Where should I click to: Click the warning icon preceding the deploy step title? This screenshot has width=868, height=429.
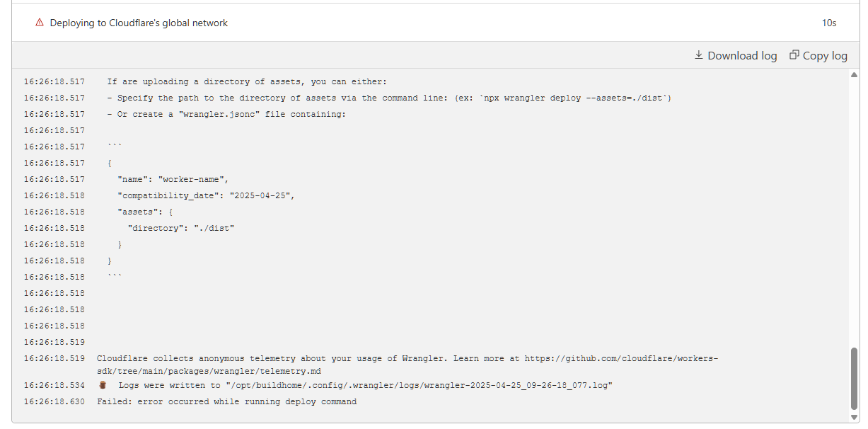point(40,22)
